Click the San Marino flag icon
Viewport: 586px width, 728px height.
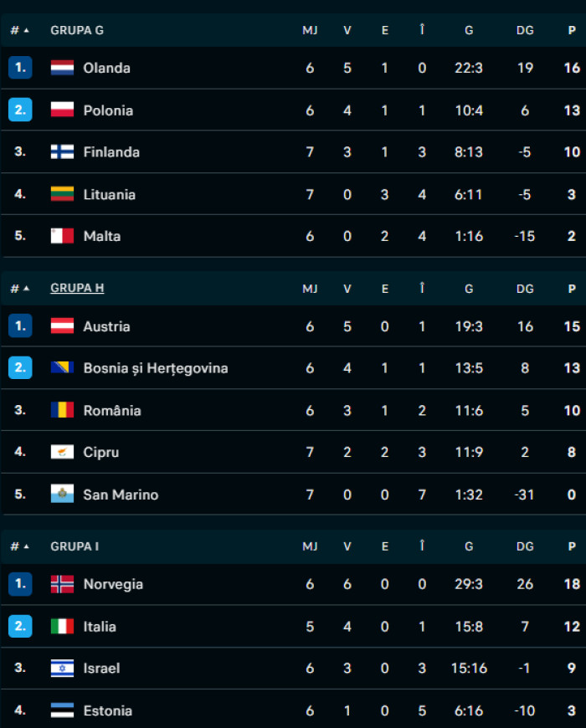click(x=62, y=495)
